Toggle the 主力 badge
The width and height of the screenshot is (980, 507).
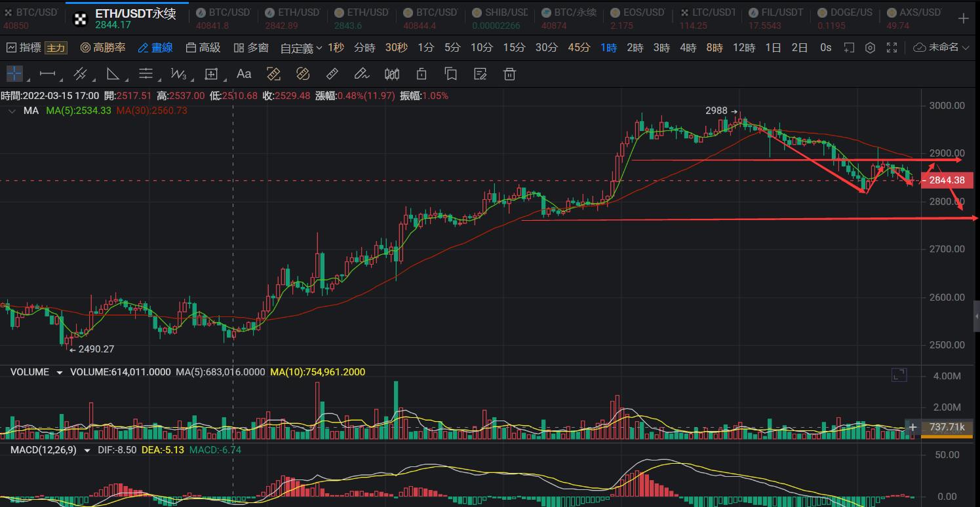(x=56, y=48)
